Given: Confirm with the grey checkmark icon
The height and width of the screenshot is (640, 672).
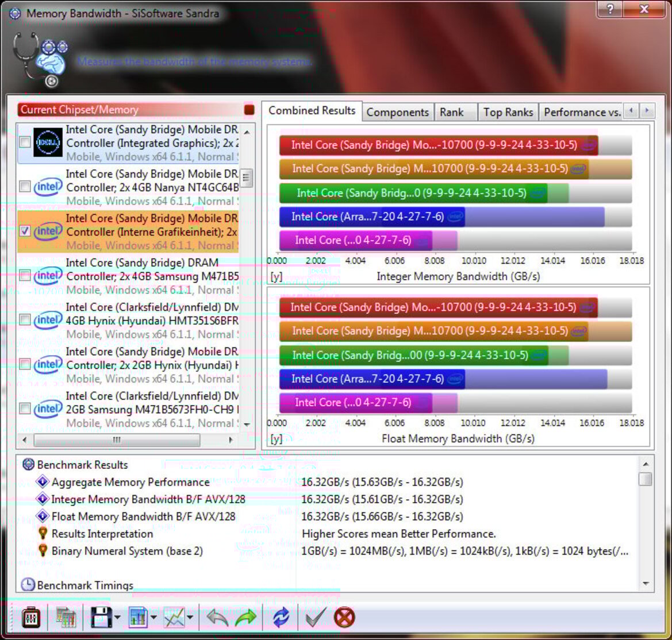Looking at the screenshot, I should click(316, 617).
